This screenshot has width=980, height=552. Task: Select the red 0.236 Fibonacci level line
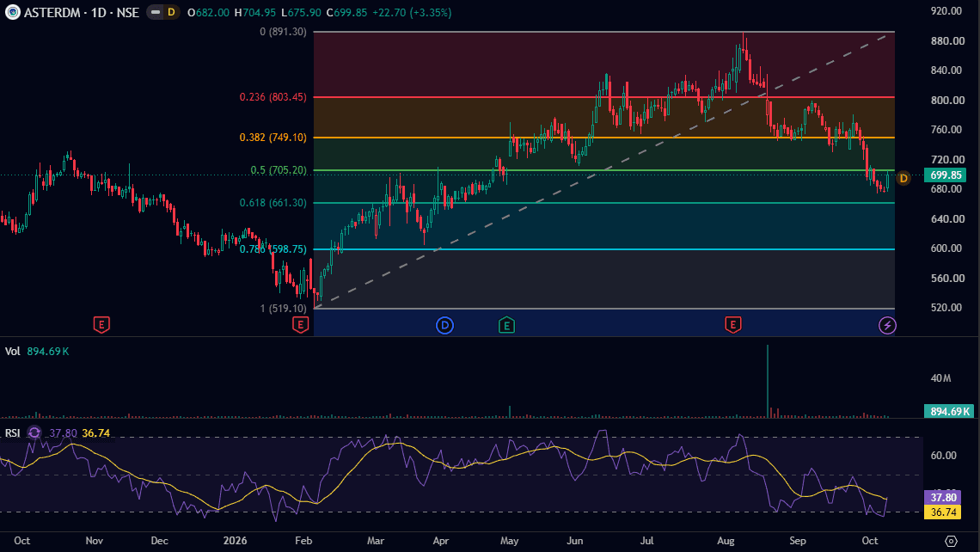[603, 97]
